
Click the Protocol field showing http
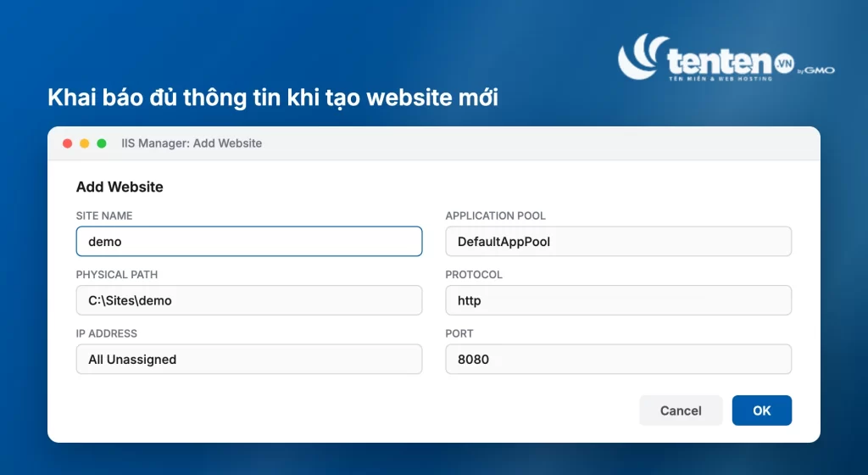click(618, 300)
